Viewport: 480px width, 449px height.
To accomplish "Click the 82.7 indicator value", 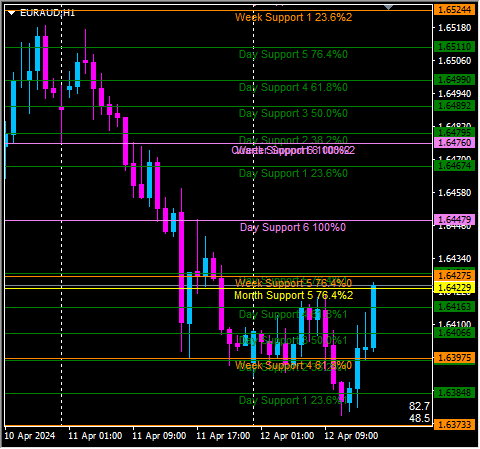I will pyautogui.click(x=419, y=406).
